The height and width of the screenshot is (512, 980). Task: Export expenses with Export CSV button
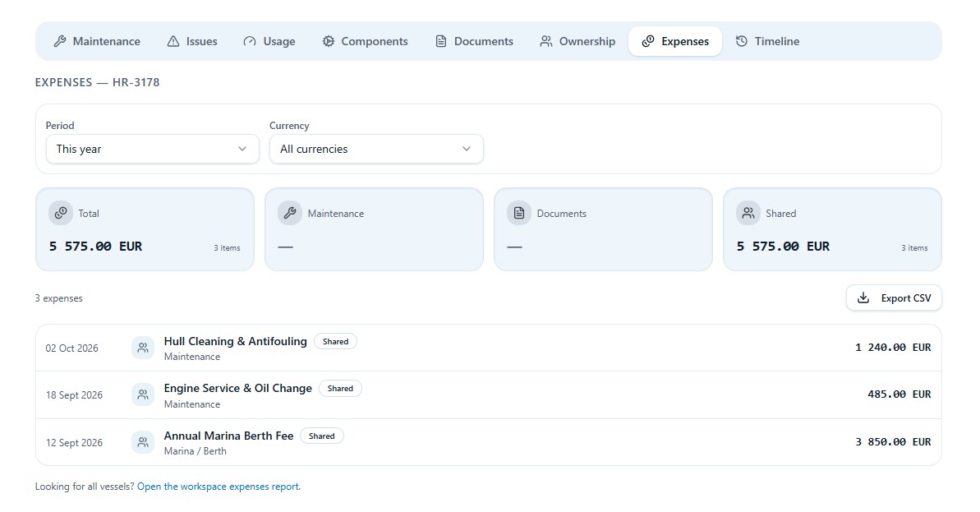(895, 298)
